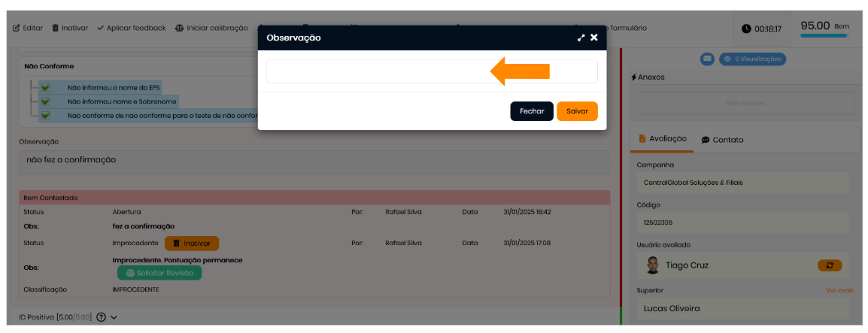Image resolution: width=868 pixels, height=333 pixels.
Task: Click the Observação text input field
Action: point(432,71)
